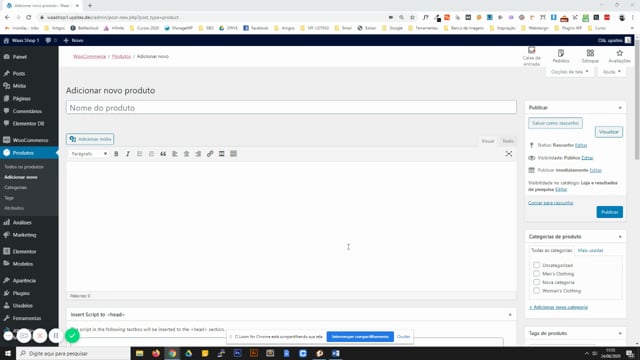Insert a bulleted list
This screenshot has width=640, height=360.
click(140, 154)
